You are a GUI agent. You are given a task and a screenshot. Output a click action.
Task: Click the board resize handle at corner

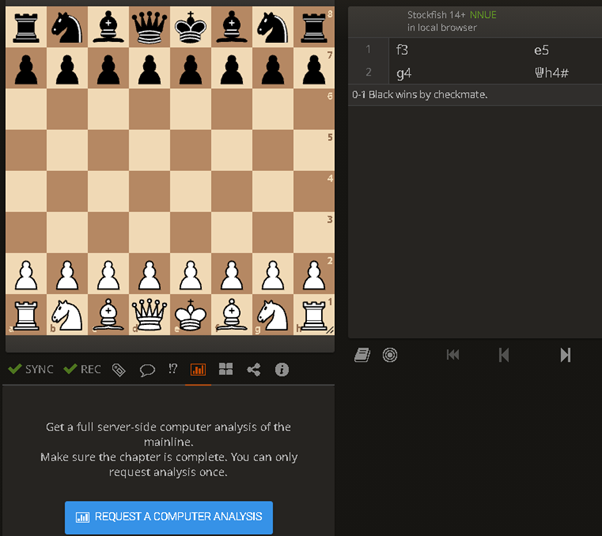click(x=330, y=330)
